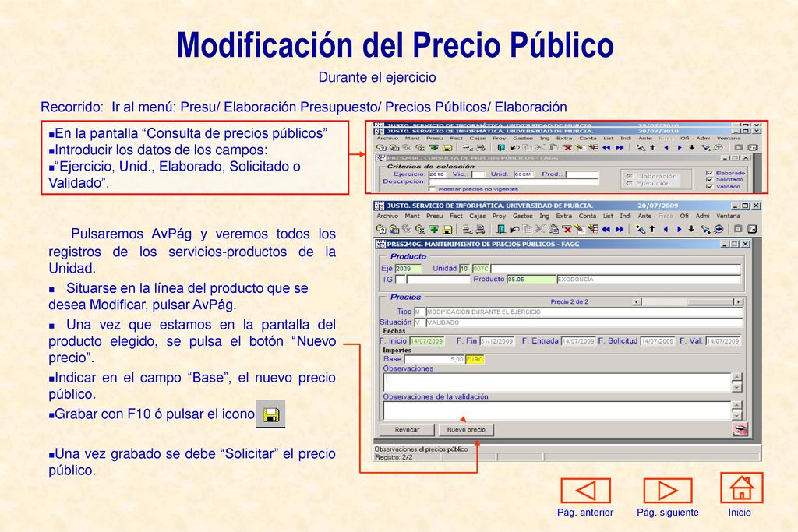The image size is (798, 532).
Task: Click right arrow of Precio 2 de 2 scrollbar
Action: [x=738, y=301]
